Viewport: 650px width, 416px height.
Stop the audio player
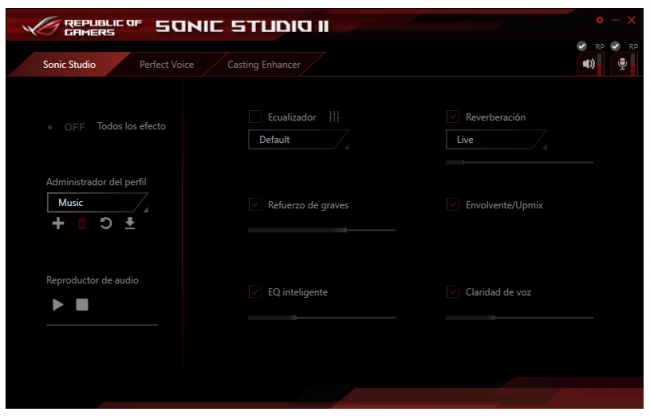point(82,304)
